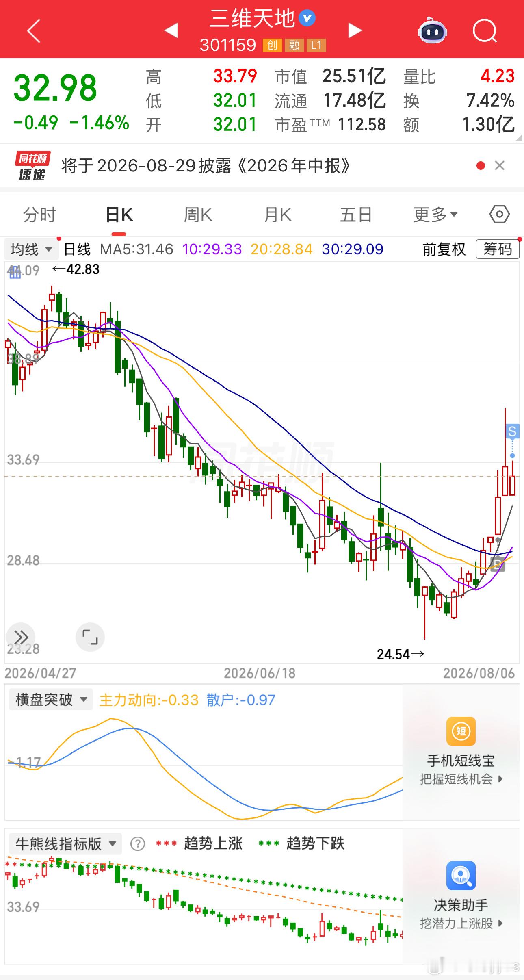
Task: Open 把握短线机会 link
Action: tap(461, 779)
